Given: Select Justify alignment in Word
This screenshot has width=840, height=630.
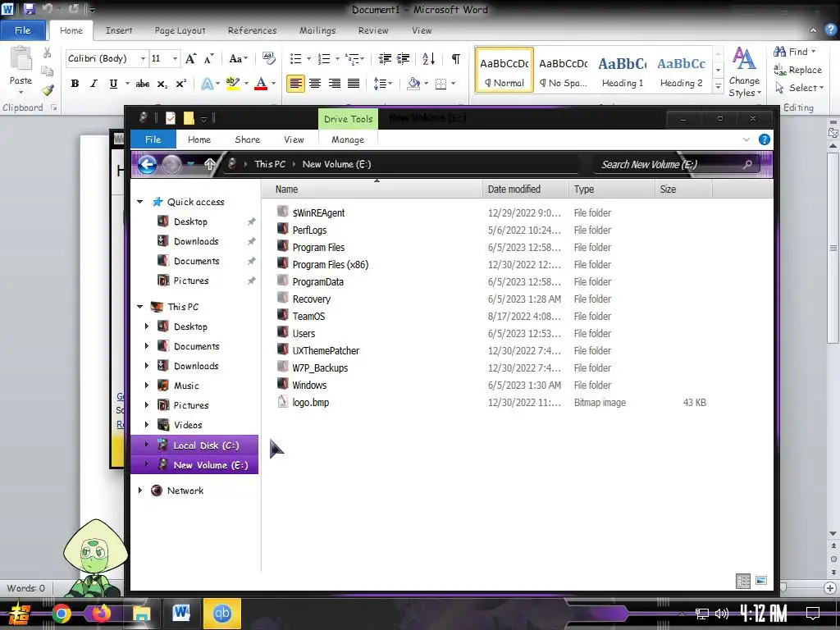Looking at the screenshot, I should pyautogui.click(x=354, y=84).
